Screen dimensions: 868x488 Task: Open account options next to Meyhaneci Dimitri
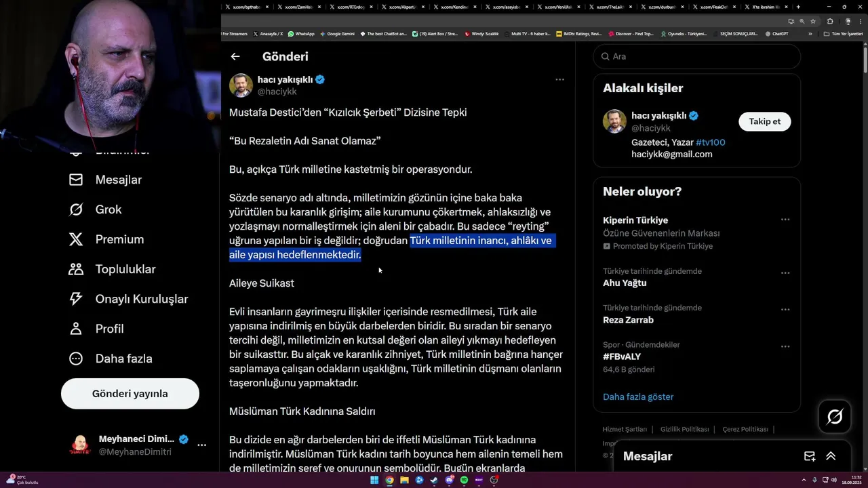tap(201, 445)
